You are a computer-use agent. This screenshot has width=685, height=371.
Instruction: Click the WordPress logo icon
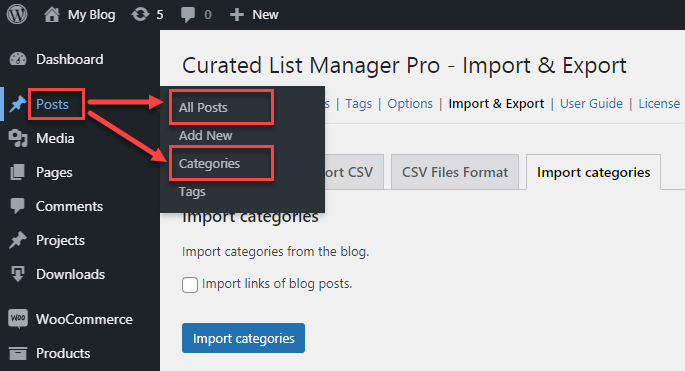click(x=17, y=14)
